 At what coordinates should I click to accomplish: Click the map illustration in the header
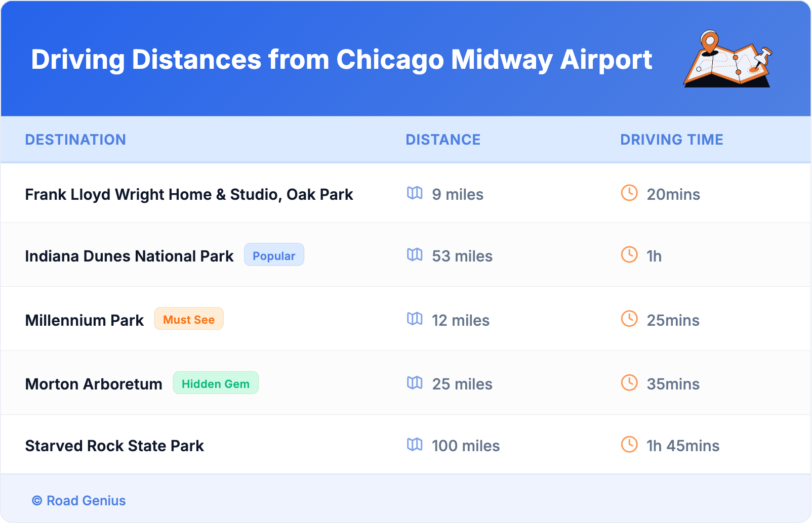click(727, 59)
